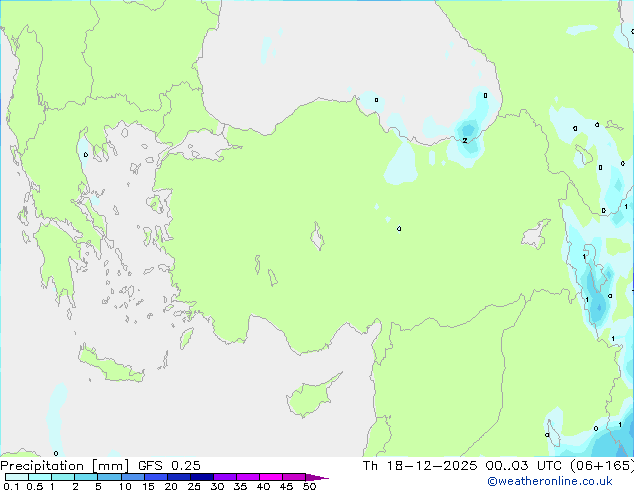
Task: Select the 5–10 mm legend color swatch
Action: pyautogui.click(x=109, y=477)
